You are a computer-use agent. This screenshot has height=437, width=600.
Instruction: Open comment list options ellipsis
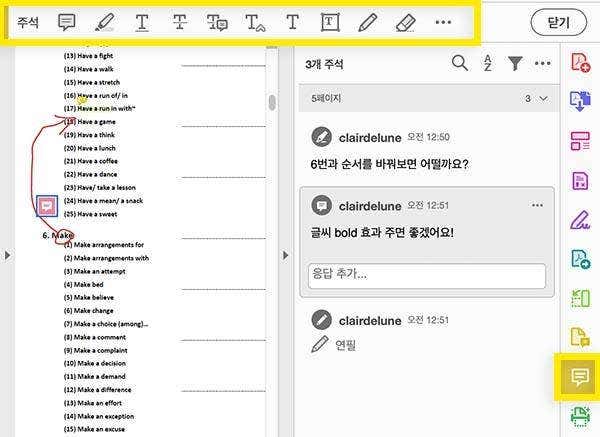coord(543,63)
